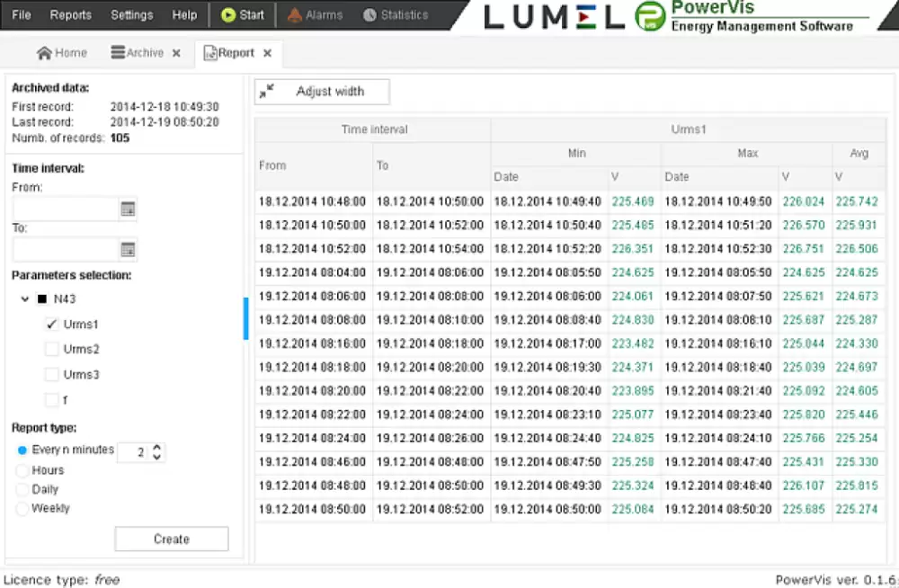
Task: Open the Alarms bell icon
Action: coord(295,14)
